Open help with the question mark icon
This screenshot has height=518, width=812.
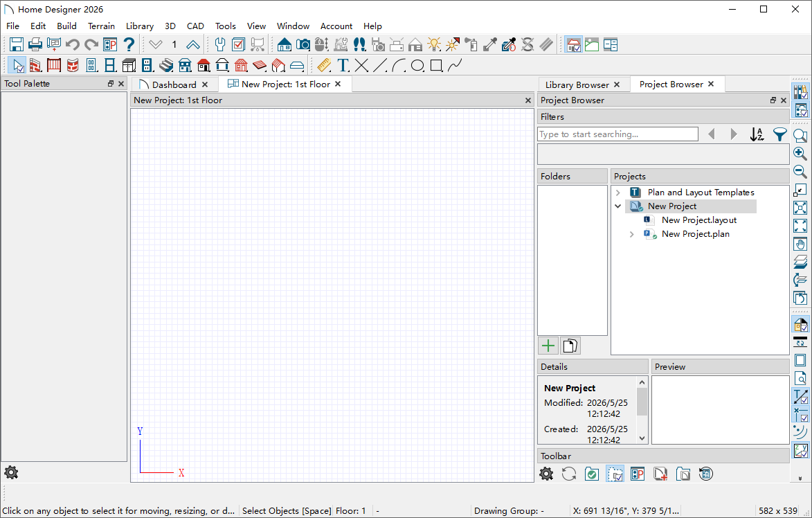tap(129, 44)
